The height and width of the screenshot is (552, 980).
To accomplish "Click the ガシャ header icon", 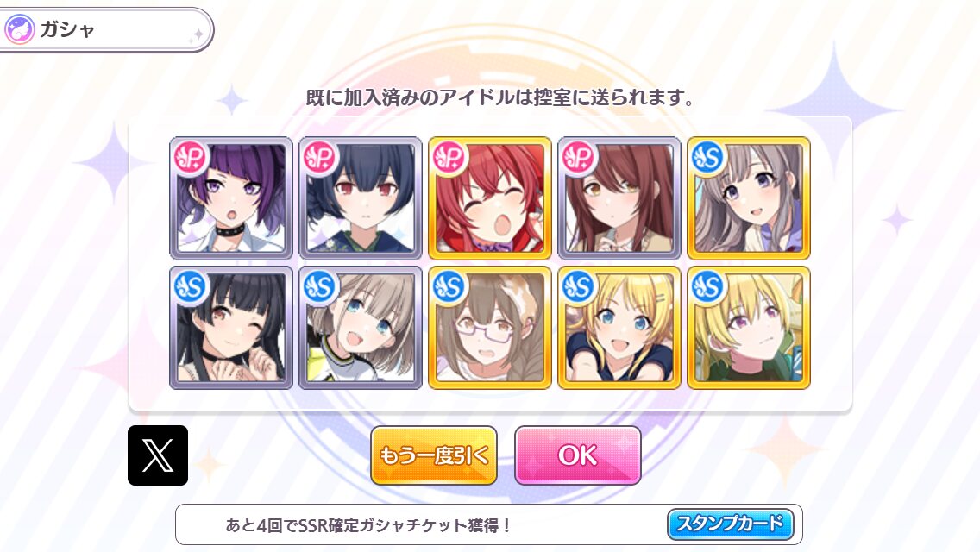I will coord(19,29).
